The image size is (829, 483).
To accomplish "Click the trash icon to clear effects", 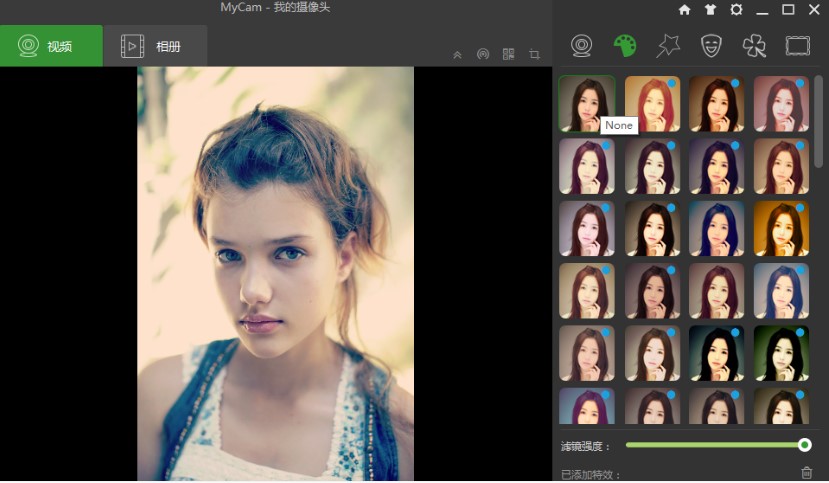I will [806, 473].
